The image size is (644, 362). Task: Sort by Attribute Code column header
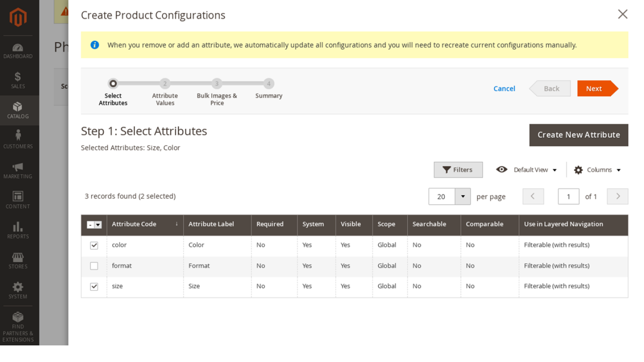tap(134, 224)
